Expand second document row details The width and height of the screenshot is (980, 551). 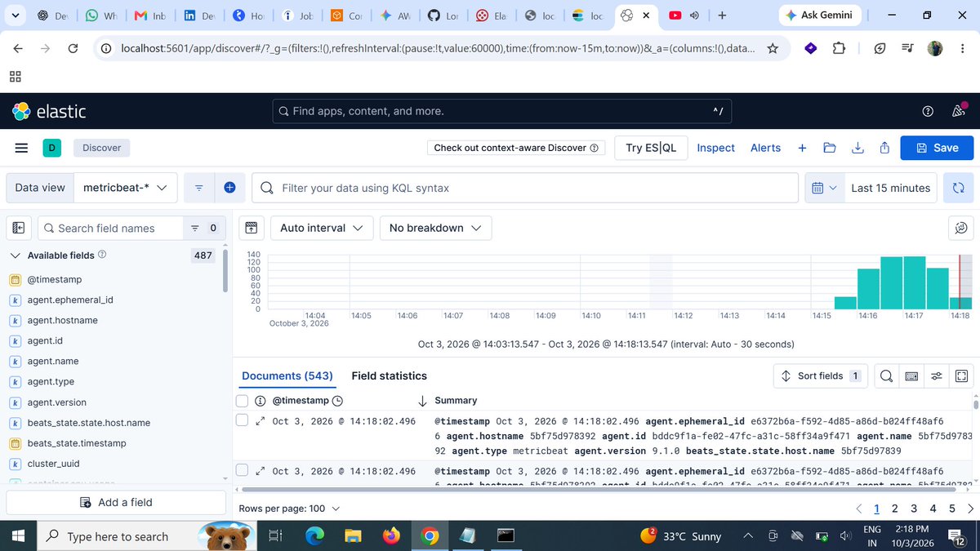(x=261, y=471)
